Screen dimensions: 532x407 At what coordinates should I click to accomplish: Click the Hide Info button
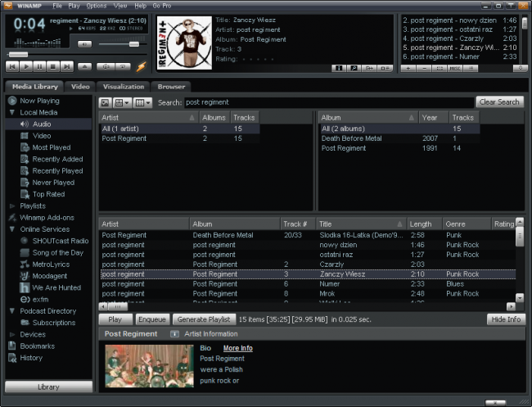506,319
